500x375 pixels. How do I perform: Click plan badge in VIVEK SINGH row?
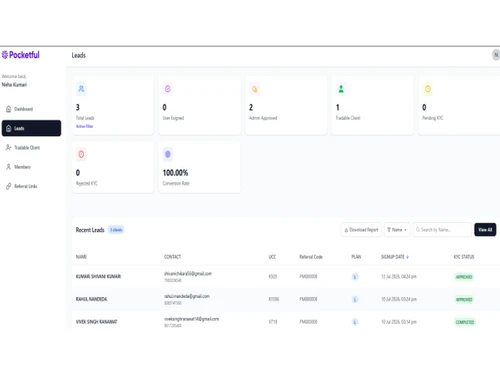tap(355, 322)
